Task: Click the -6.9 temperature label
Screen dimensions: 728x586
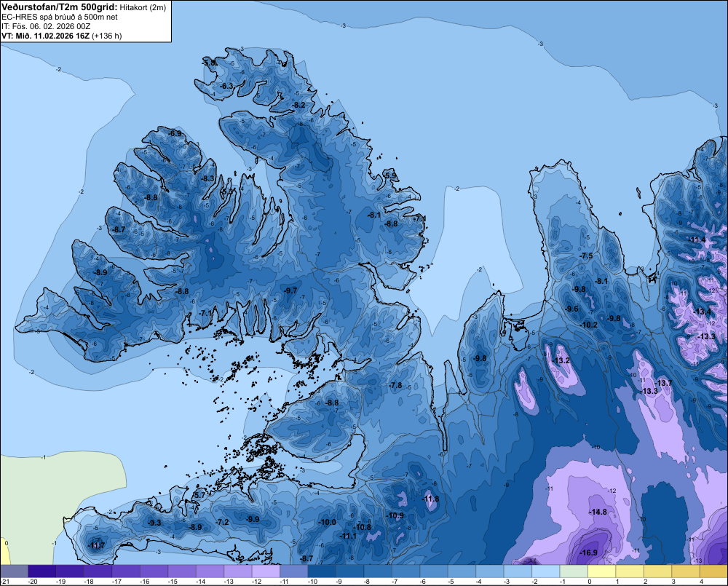Action: coord(175,133)
